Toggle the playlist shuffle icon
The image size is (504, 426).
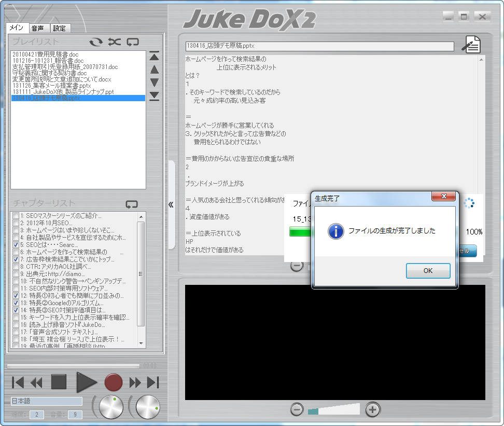pos(115,42)
